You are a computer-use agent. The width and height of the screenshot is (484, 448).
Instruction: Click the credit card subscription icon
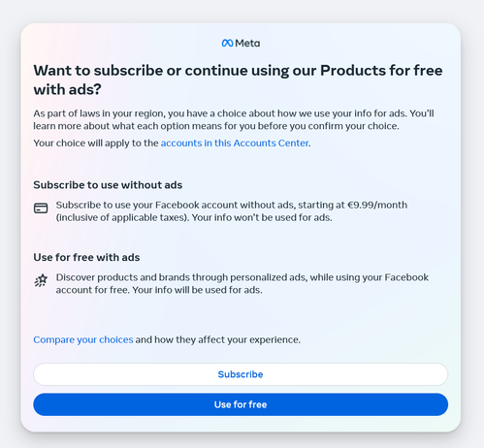tap(41, 208)
